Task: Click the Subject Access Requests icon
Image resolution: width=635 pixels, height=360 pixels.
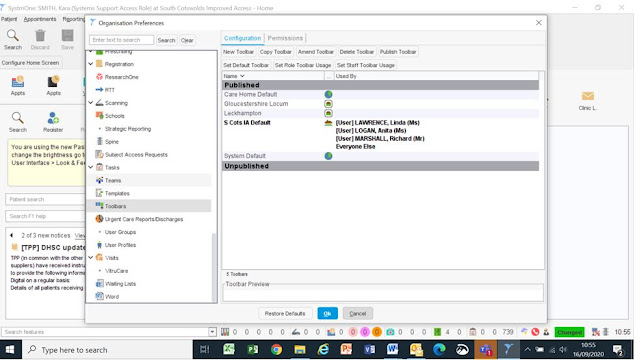Action: coord(99,154)
